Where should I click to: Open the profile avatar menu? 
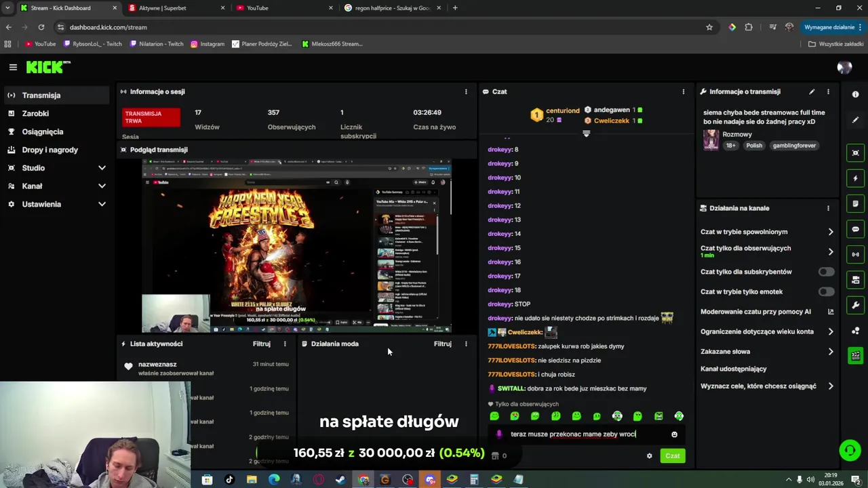click(844, 67)
